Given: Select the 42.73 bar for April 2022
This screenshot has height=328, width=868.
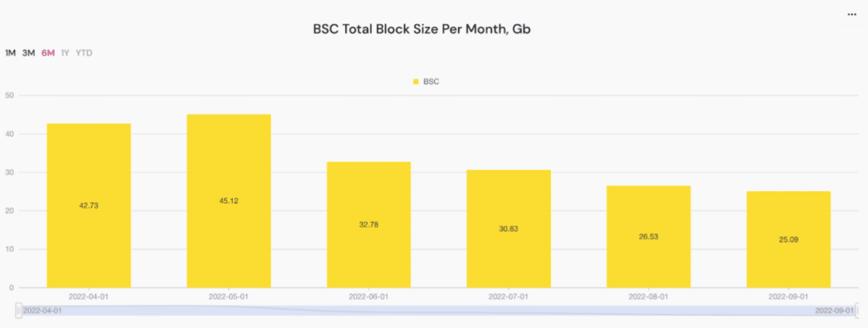Looking at the screenshot, I should click(89, 205).
